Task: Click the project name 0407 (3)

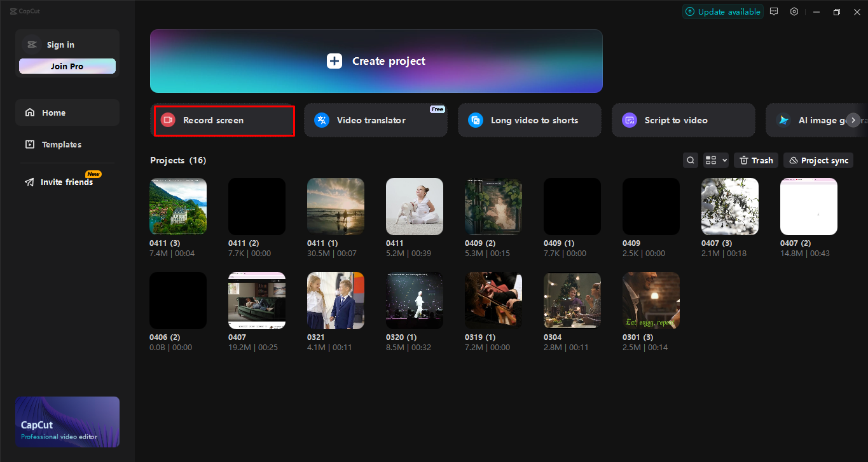Action: [x=717, y=243]
